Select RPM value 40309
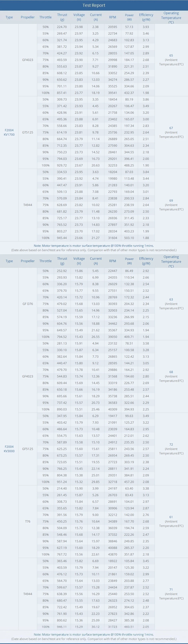 point(112,409)
